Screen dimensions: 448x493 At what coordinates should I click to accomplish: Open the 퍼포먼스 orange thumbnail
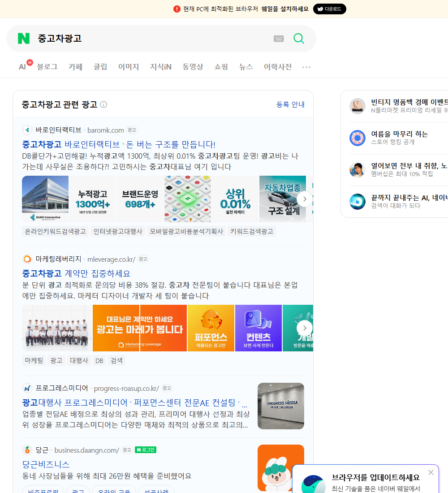tap(211, 328)
